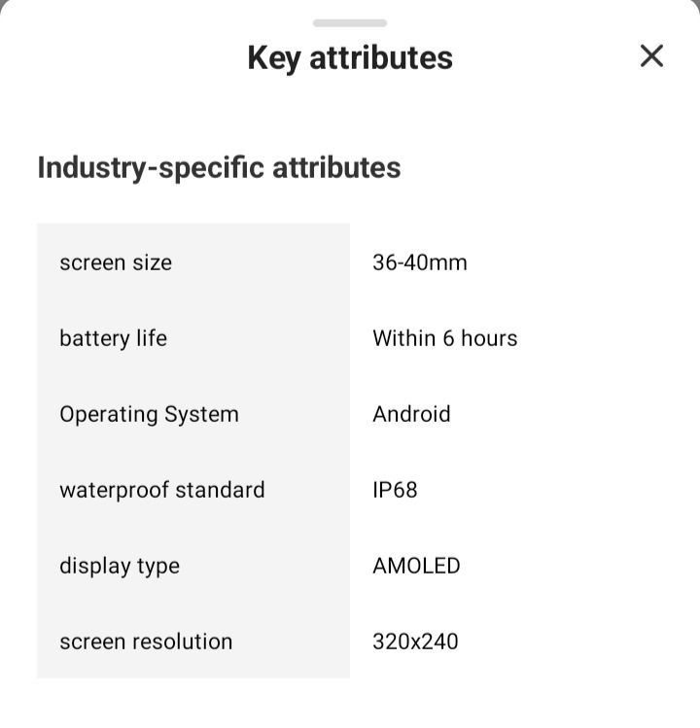Select the waterproof standard label

coord(162,490)
